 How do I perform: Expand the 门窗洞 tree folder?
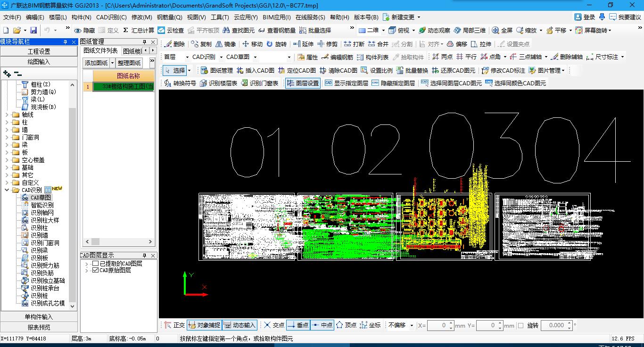(x=7, y=137)
